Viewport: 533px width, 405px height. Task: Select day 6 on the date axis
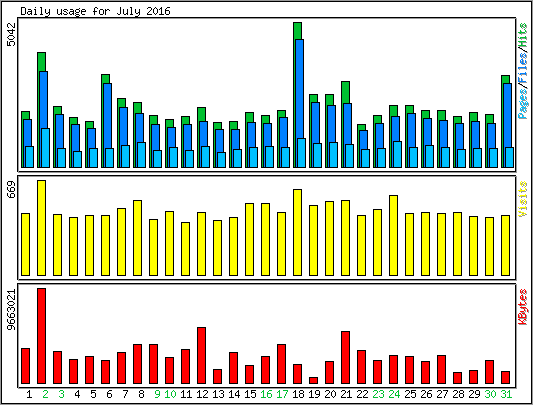pos(109,394)
